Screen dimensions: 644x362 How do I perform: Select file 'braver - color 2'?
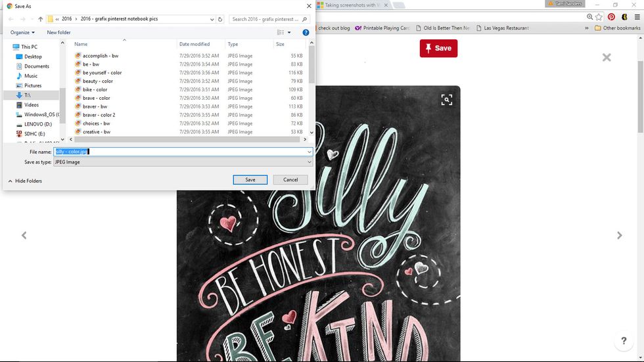click(x=99, y=115)
